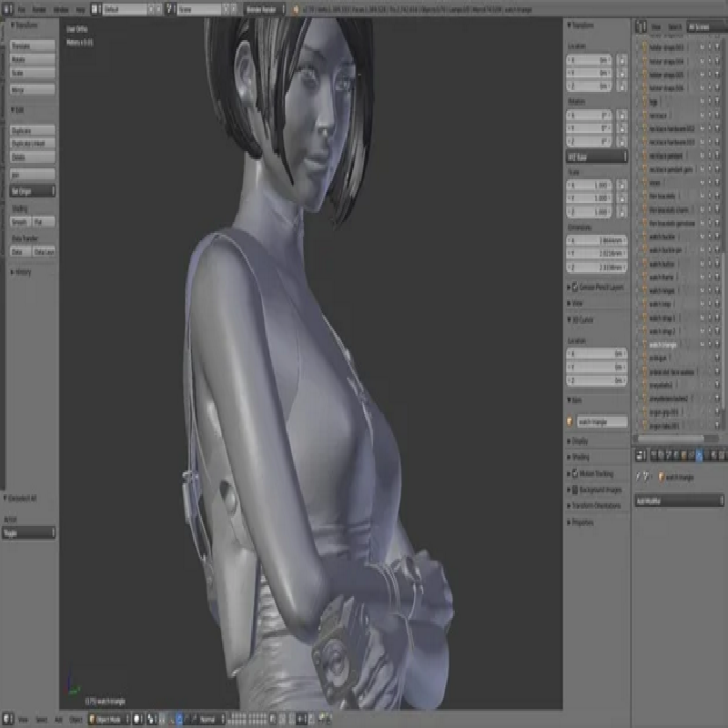Screen dimensions: 728x728
Task: Click the Join button
Action: click(x=33, y=174)
